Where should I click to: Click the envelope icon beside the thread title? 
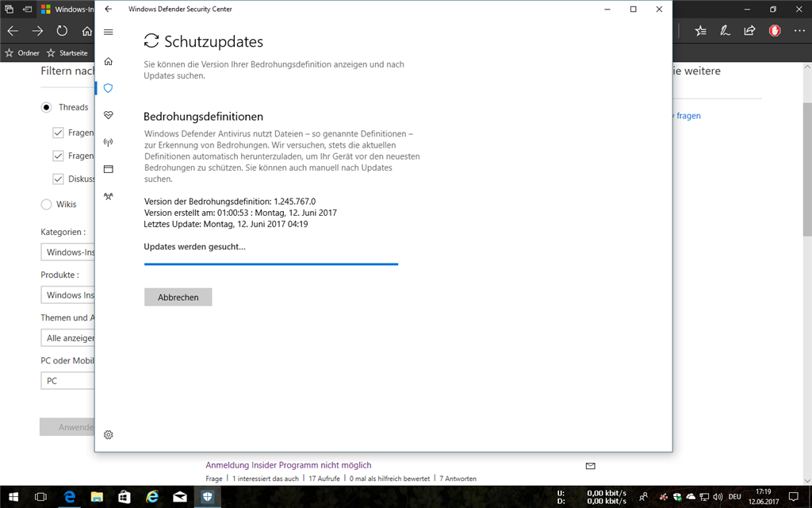590,466
